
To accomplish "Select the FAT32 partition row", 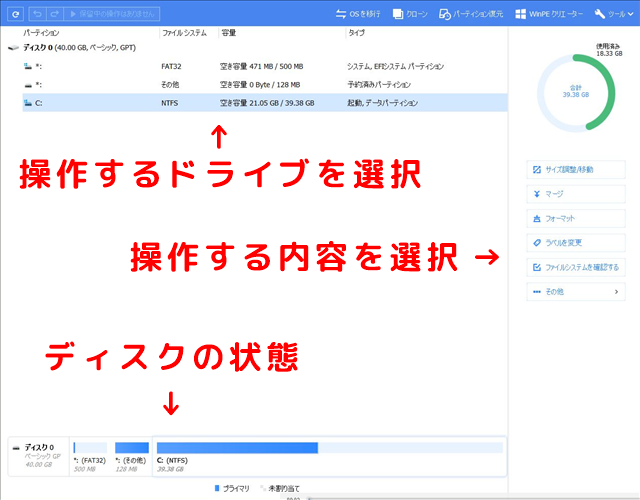I will pos(265,66).
